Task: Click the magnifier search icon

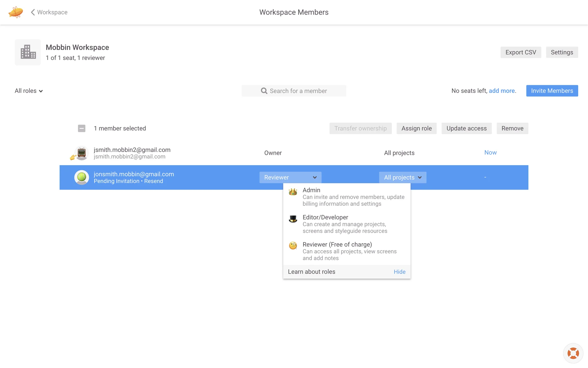Action: (x=264, y=91)
